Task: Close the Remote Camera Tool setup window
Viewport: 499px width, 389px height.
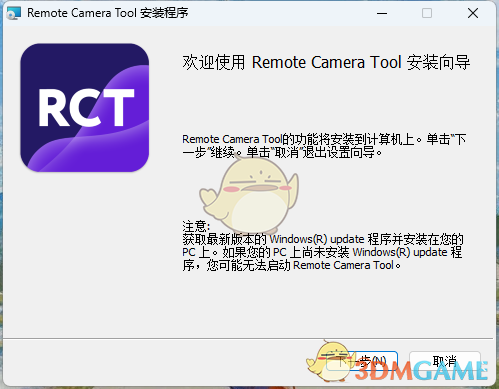Action: click(x=473, y=13)
